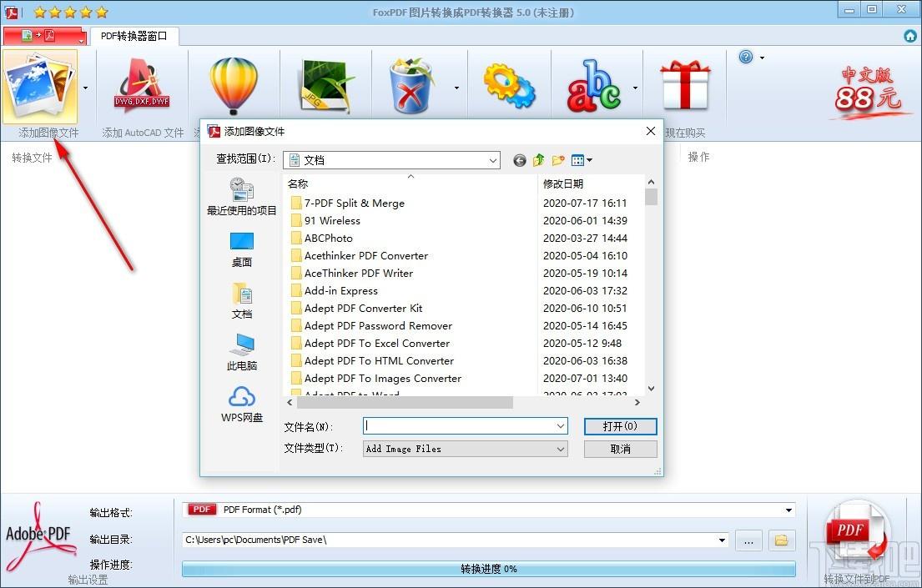This screenshot has height=588, width=922.
Task: Switch to PDF转换器窗口 tab
Action: click(134, 36)
